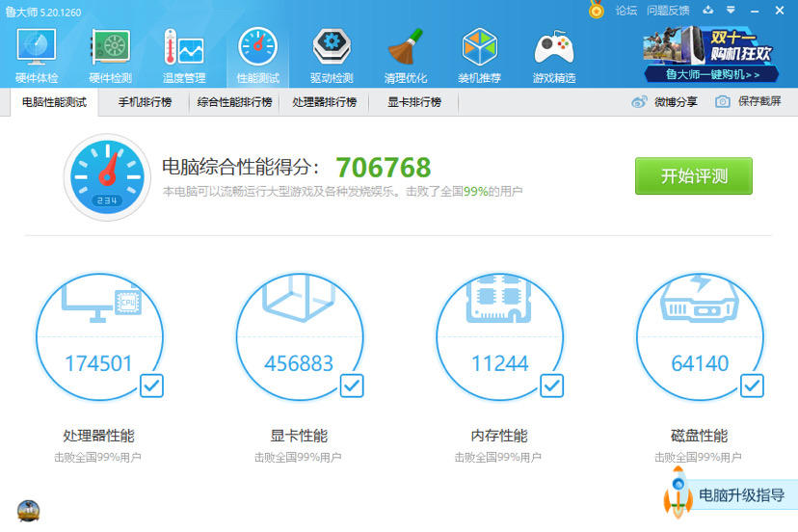Open 电脑升级指导 upgrade guide button
This screenshot has height=532, width=798.
point(741,494)
